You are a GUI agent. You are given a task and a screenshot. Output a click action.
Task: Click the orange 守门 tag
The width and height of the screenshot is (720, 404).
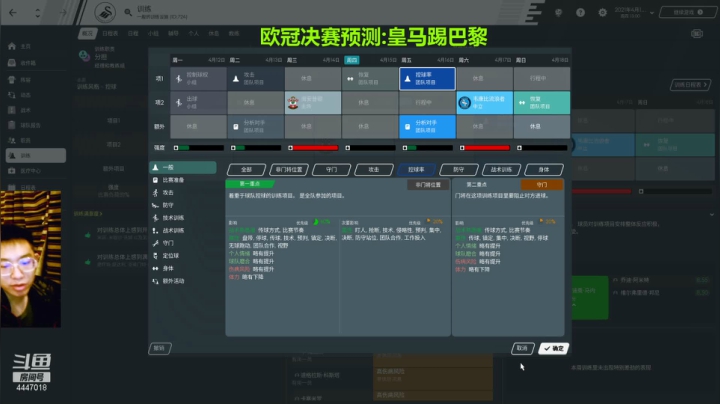(542, 185)
